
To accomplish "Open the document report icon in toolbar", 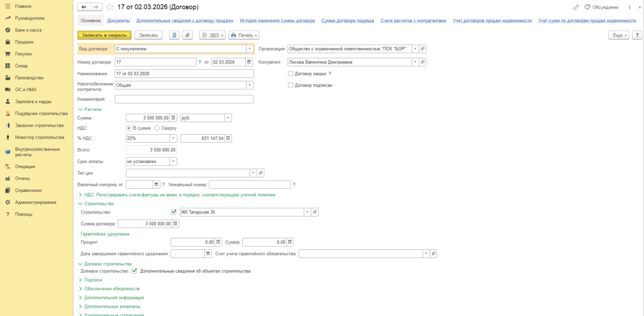I will tap(174, 35).
